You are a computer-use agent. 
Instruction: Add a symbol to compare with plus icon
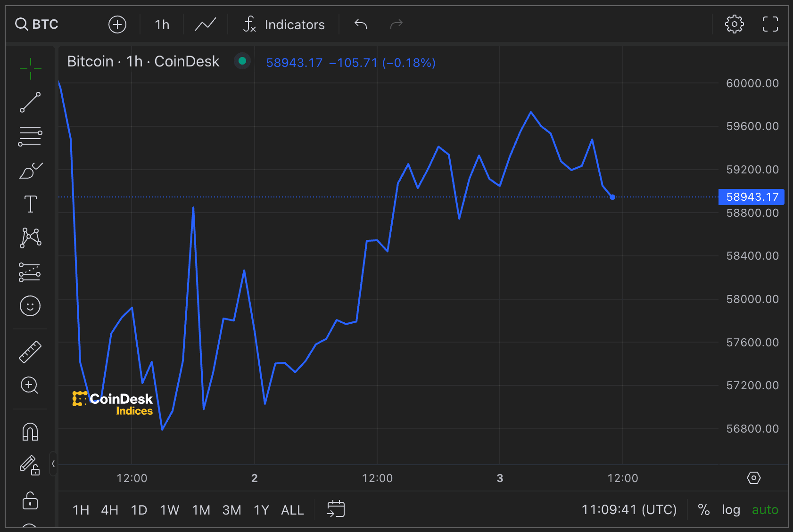point(117,24)
